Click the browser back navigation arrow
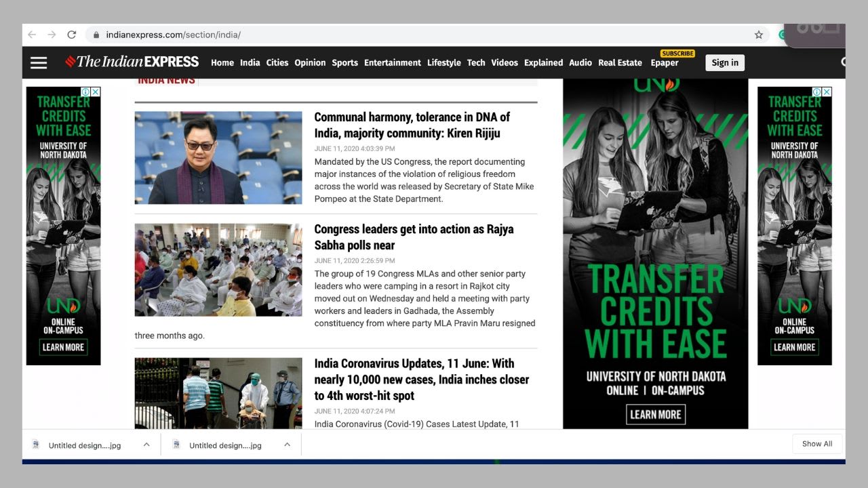Image resolution: width=868 pixels, height=488 pixels. tap(31, 35)
